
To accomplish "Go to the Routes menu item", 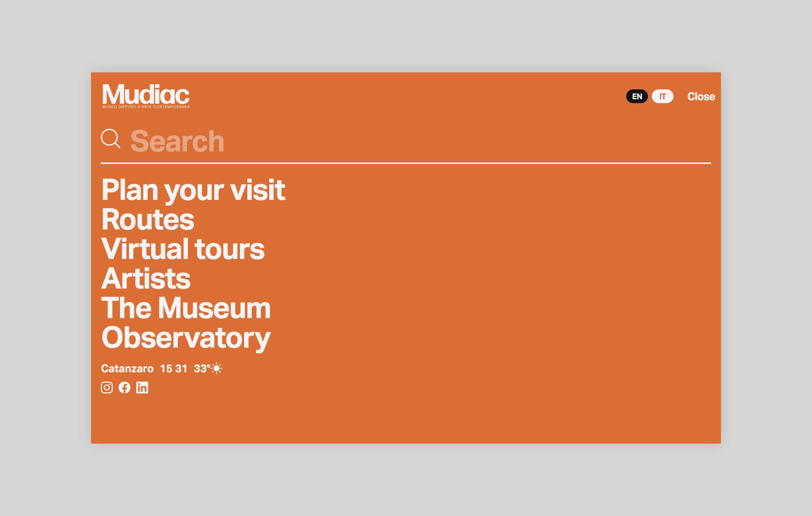I will (148, 220).
